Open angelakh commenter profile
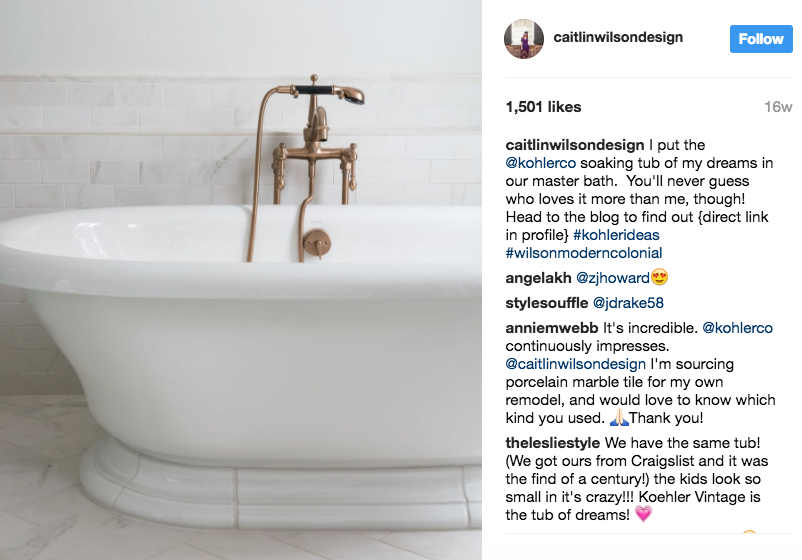 [538, 278]
